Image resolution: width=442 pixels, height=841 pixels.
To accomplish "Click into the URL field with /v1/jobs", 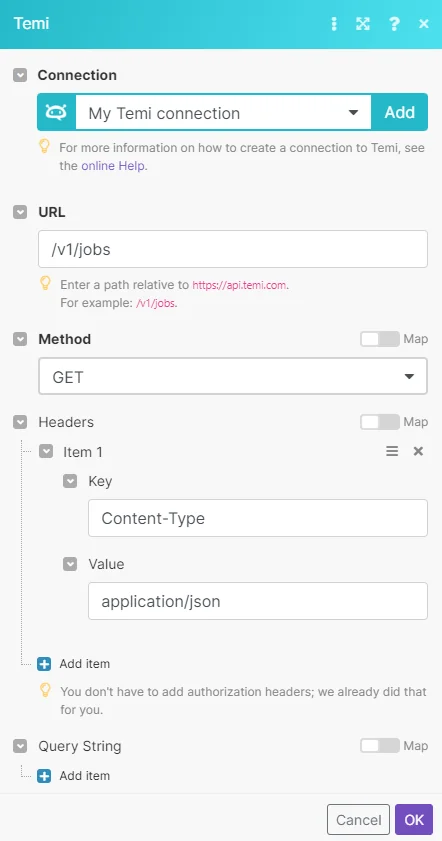I will tap(233, 249).
